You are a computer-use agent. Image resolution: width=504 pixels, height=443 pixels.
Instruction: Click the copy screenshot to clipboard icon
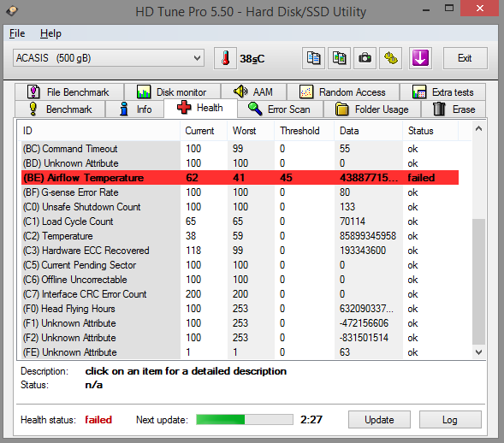[339, 58]
